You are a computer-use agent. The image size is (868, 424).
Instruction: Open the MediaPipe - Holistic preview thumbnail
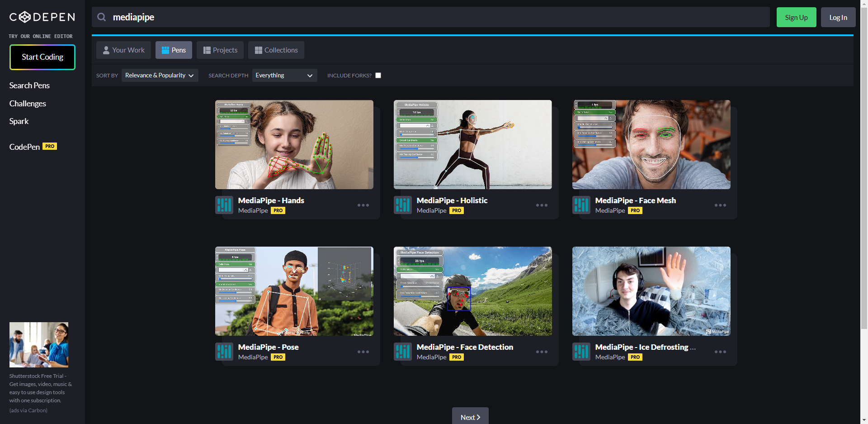point(473,144)
